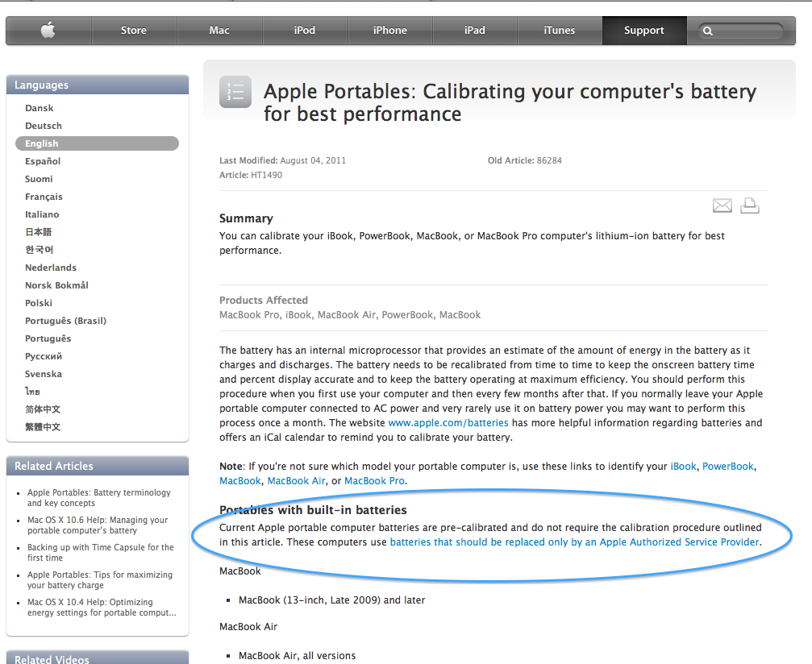Select Japanese 日本語 language
Screen dimensions: 812x664
(x=39, y=232)
